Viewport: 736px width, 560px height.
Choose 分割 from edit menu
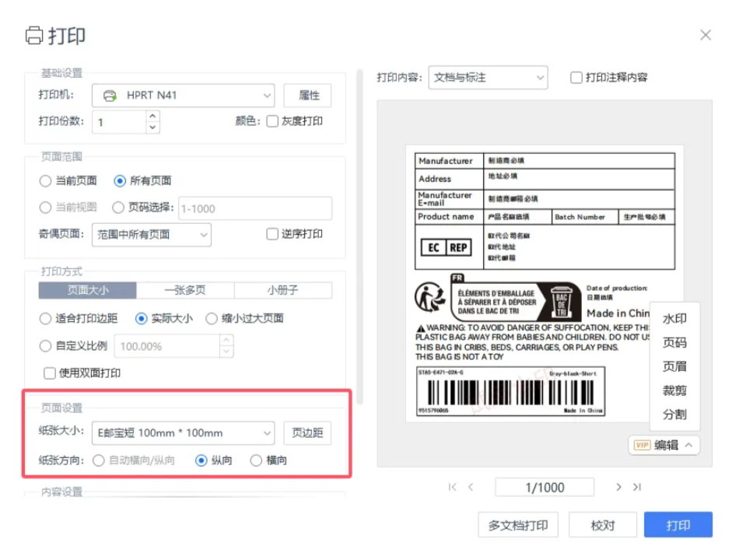[674, 414]
